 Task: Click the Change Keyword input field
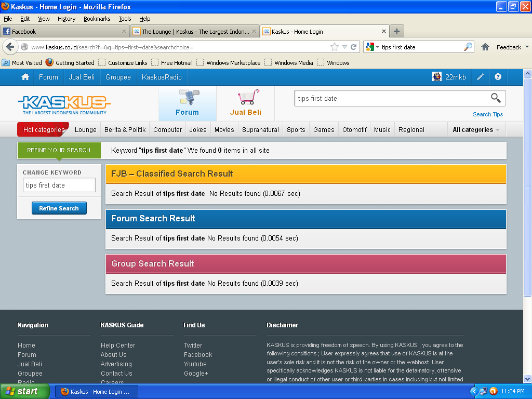pyautogui.click(x=59, y=185)
